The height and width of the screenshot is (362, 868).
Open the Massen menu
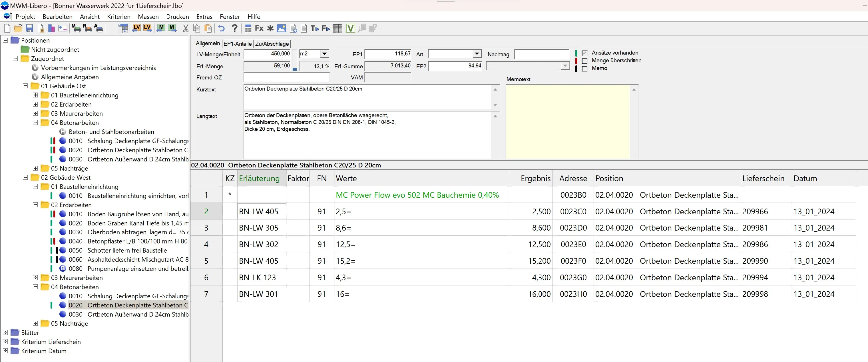tap(148, 17)
